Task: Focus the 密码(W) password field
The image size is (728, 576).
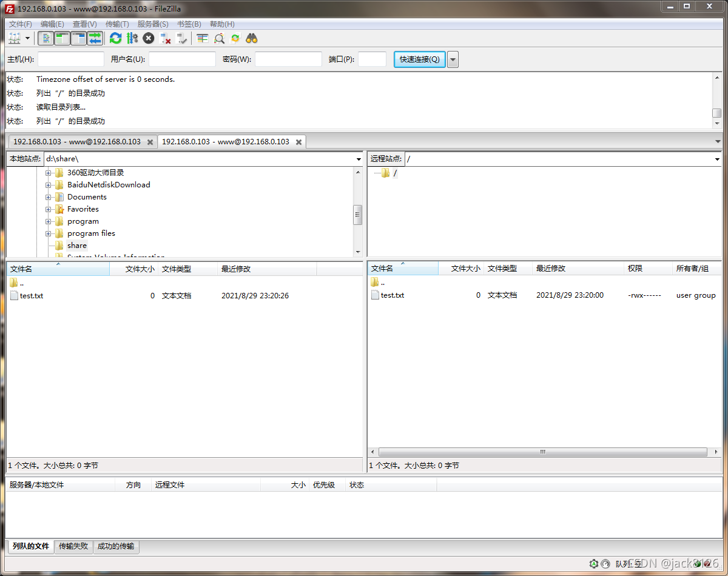Action: tap(288, 59)
